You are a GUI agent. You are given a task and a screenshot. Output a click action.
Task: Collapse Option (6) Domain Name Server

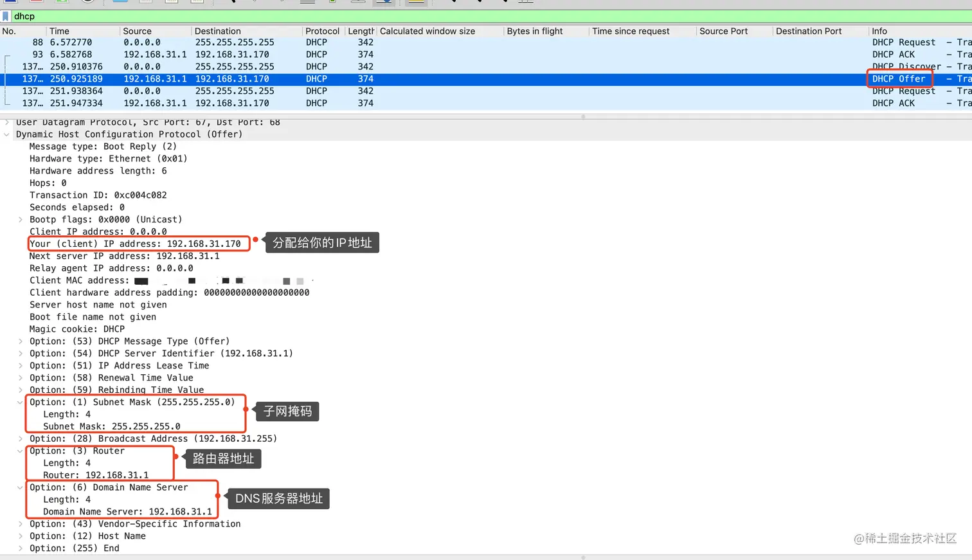click(21, 488)
